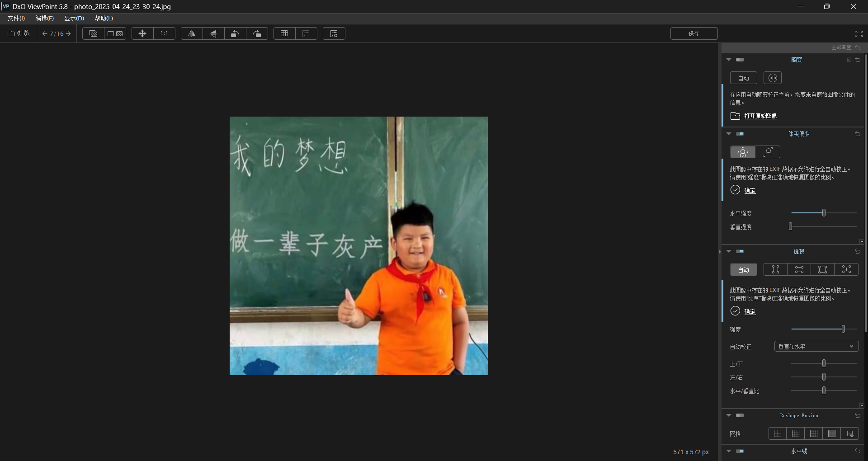Go to the next image with the forward arrow

pyautogui.click(x=69, y=33)
